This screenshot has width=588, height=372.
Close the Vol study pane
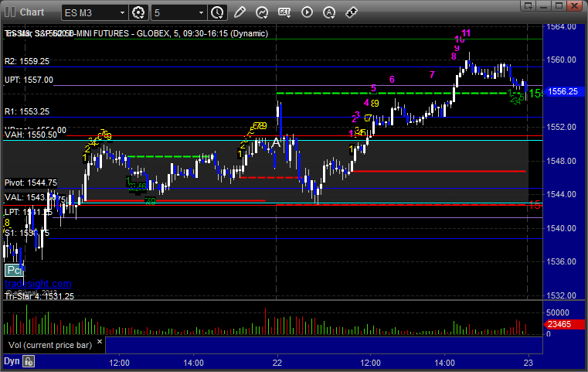pos(100,342)
